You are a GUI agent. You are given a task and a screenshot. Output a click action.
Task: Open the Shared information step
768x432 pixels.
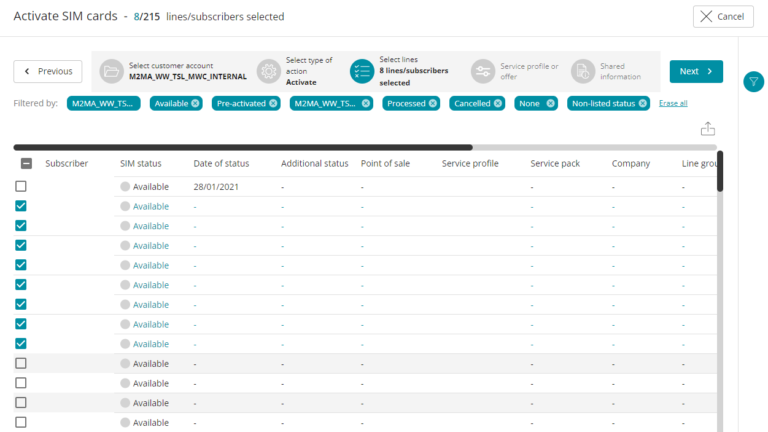(x=583, y=71)
